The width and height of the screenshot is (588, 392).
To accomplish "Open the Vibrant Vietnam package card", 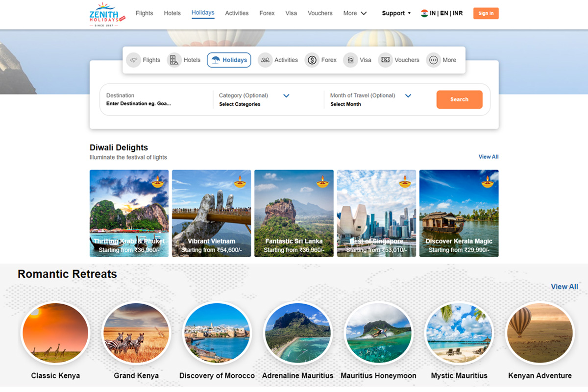I will coord(211,213).
